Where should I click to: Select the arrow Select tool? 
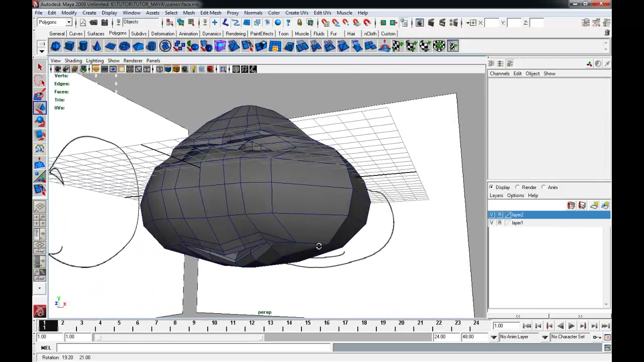pyautogui.click(x=40, y=67)
